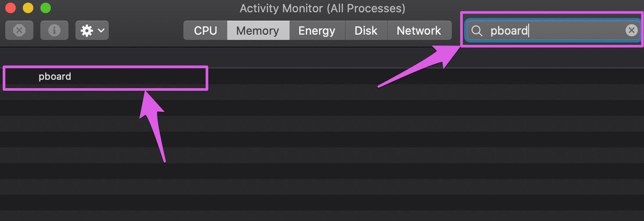This screenshot has height=221, width=644.
Task: Click the magnifying glass search icon
Action: 477,31
